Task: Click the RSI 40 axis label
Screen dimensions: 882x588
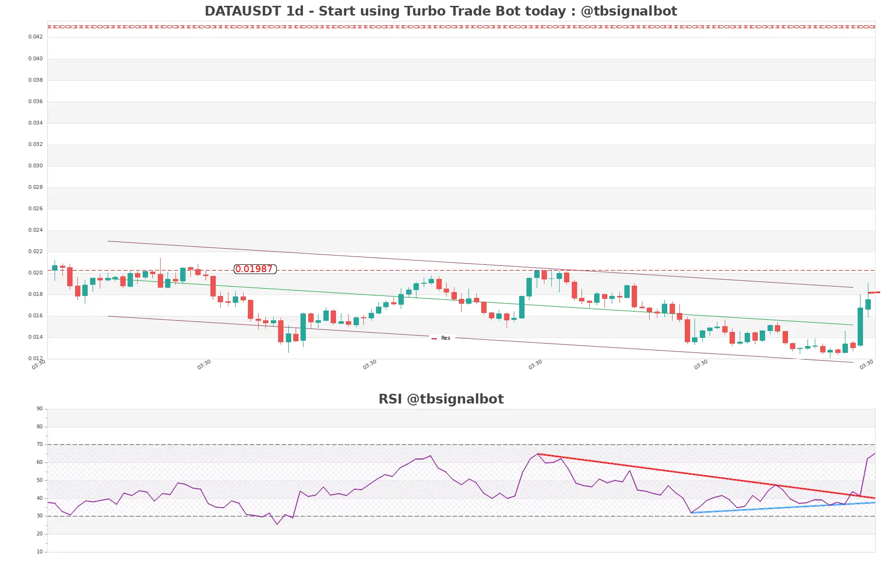Action: click(39, 498)
